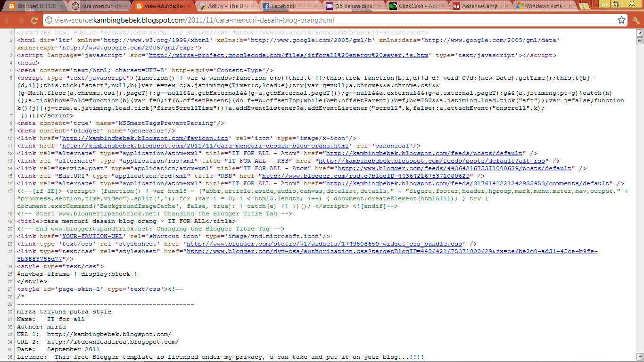Screen dimensions: 644x362
Task: Click 'URL 2: http://itdownloadarea.blogspot.com/' text
Action: pyautogui.click(x=98, y=342)
